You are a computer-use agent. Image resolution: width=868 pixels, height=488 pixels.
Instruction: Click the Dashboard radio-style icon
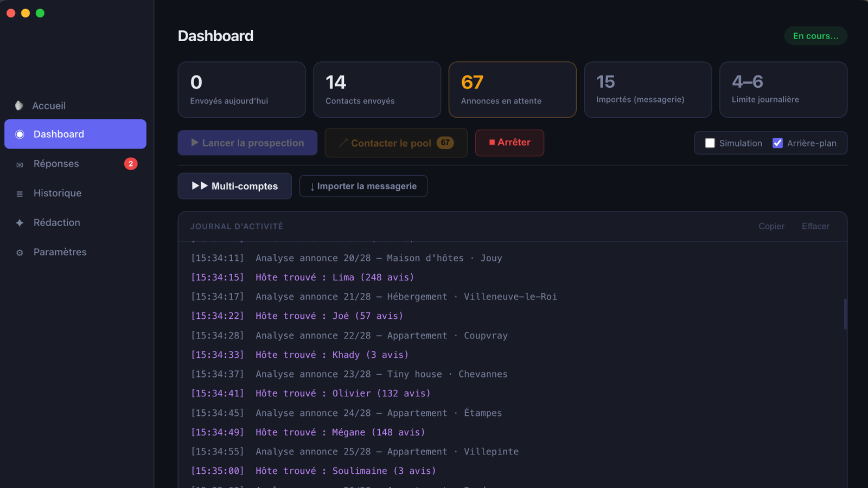[20, 134]
